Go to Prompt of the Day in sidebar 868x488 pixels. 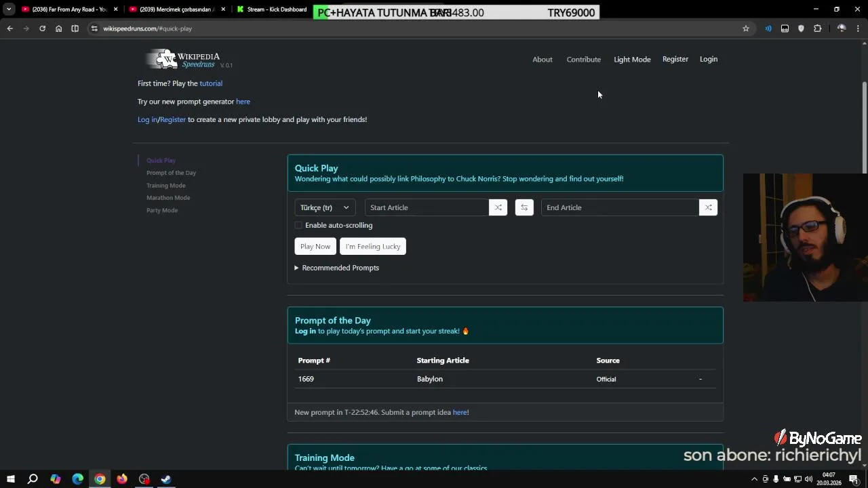171,173
